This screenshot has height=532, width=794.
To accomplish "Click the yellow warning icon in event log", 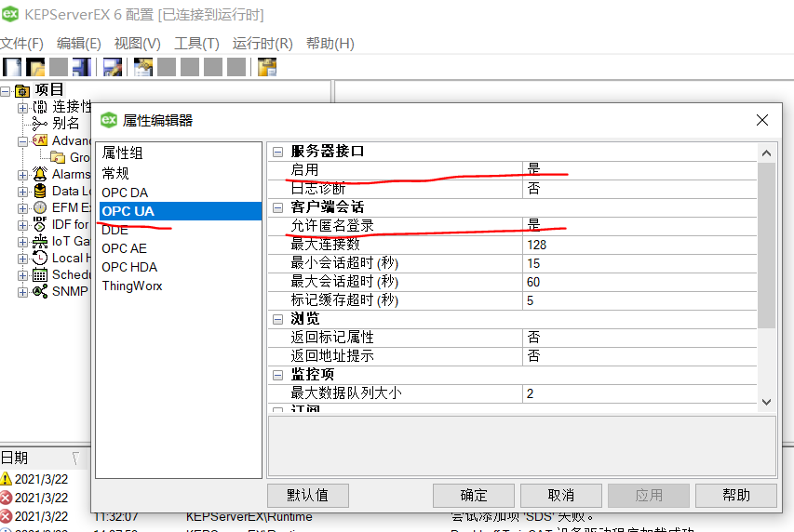I will click(x=7, y=478).
